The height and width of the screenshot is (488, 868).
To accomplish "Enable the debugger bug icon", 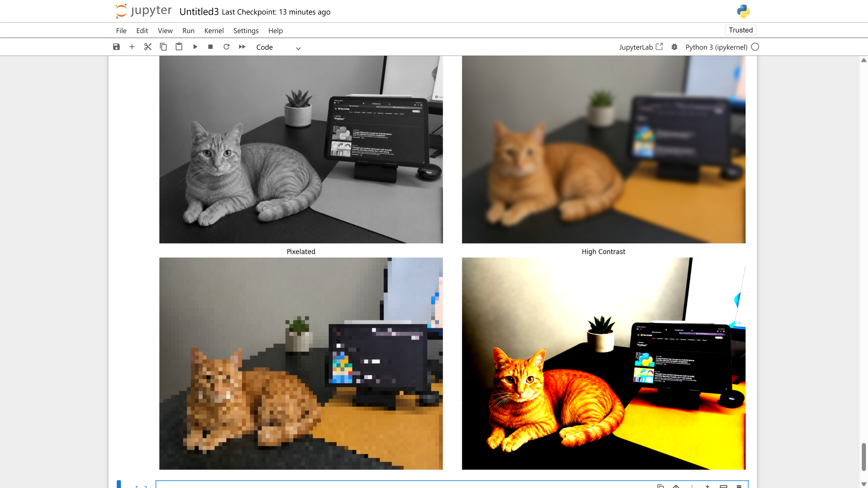I will pos(674,47).
